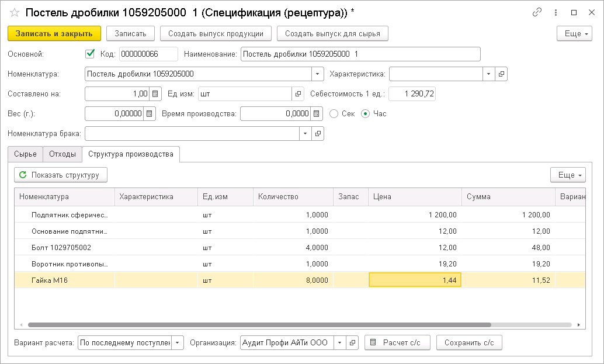Viewport: 604px width, 364px height.
Task: Click the Код input field
Action: click(x=148, y=54)
